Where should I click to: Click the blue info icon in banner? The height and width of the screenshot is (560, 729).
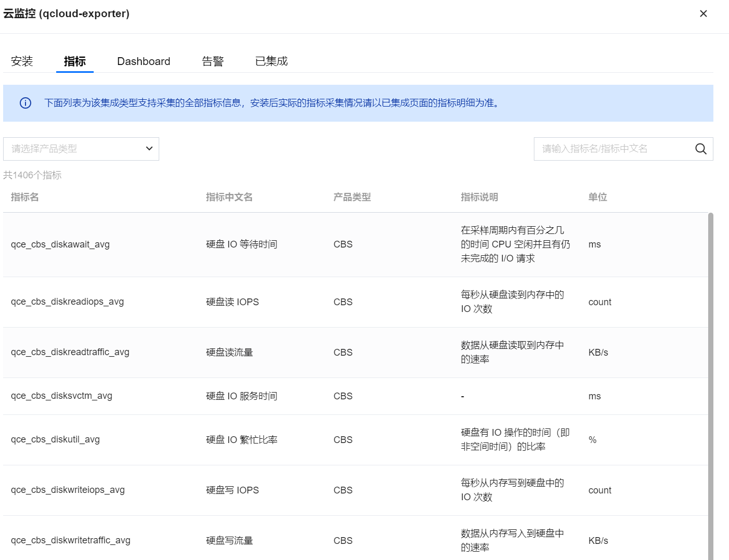point(25,103)
